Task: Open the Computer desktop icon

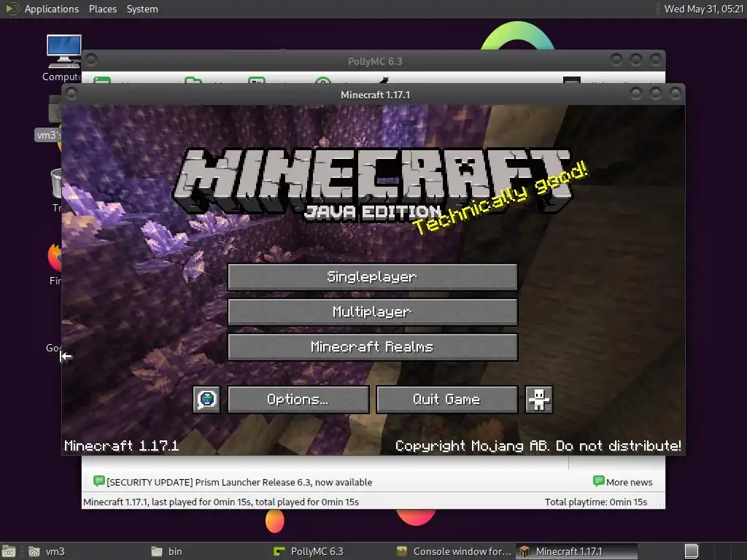Action: click(63, 57)
